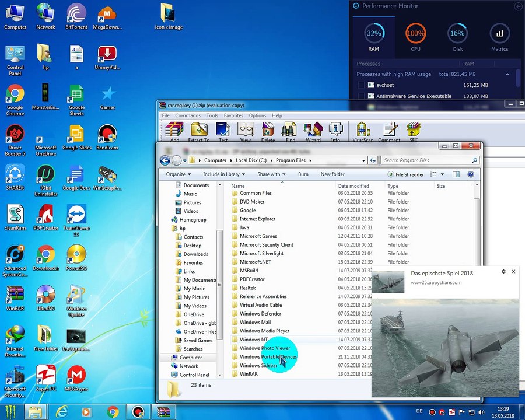Click the jet game notification image
This screenshot has height=420, width=525.
pos(445,348)
